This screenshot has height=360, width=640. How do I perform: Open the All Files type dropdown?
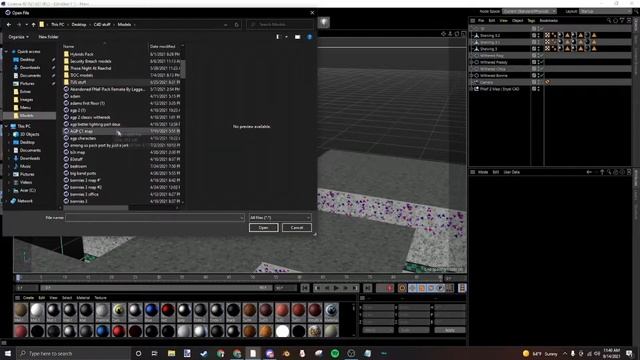280,218
